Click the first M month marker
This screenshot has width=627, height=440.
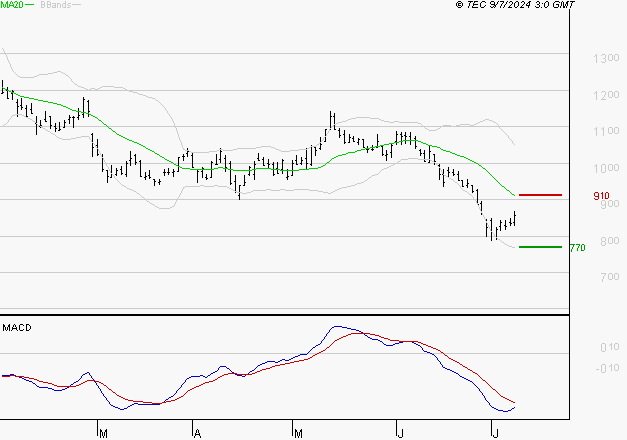pos(103,434)
